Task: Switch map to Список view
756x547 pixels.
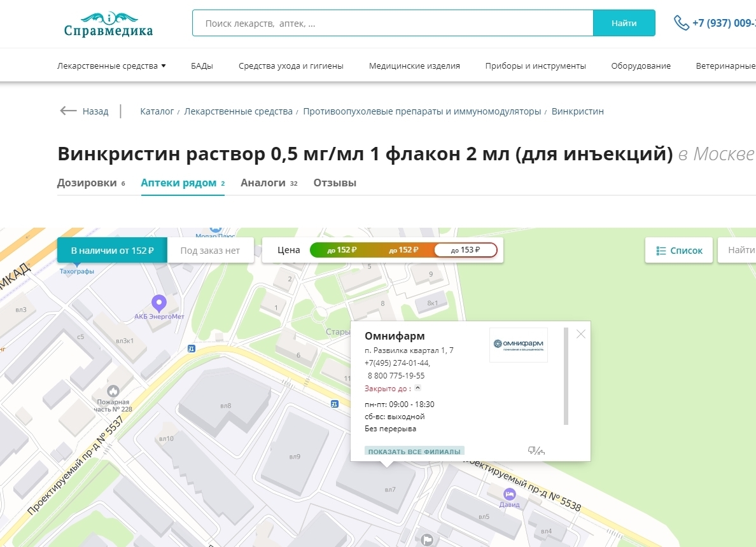Action: point(678,251)
